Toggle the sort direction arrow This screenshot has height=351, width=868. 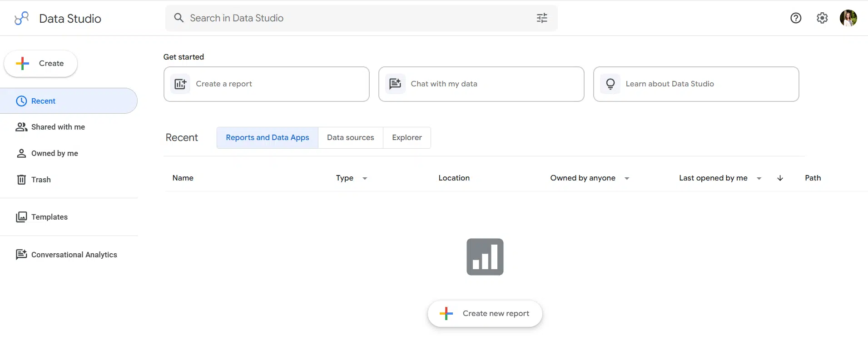(x=780, y=178)
